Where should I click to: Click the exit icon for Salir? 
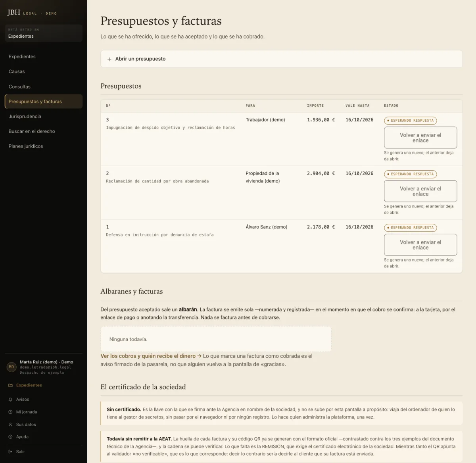click(x=10, y=451)
